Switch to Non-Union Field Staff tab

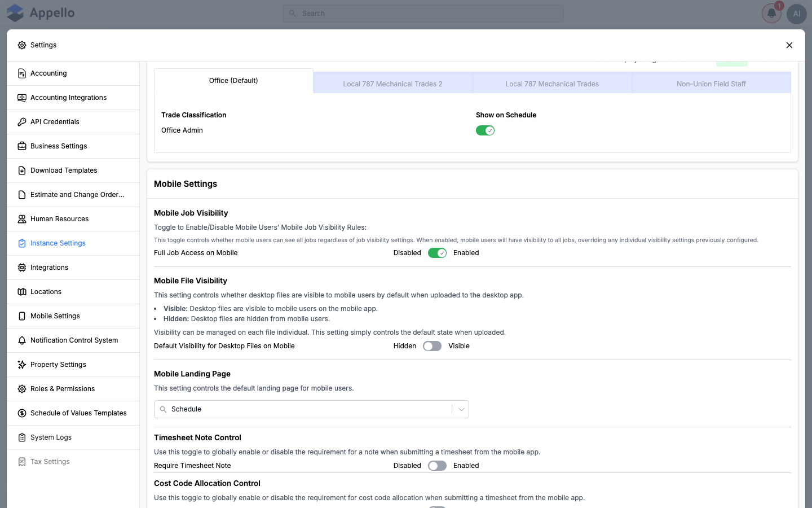click(x=711, y=84)
